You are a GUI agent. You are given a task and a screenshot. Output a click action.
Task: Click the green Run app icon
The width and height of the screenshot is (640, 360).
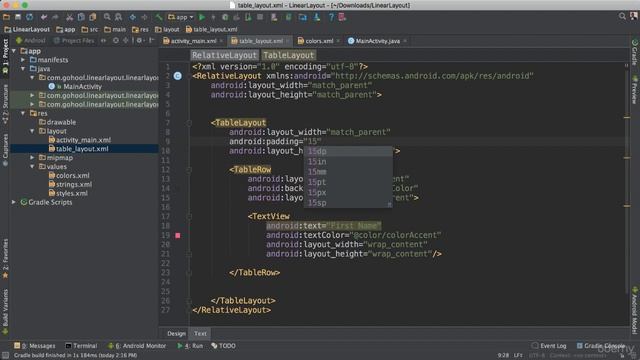pos(202,17)
